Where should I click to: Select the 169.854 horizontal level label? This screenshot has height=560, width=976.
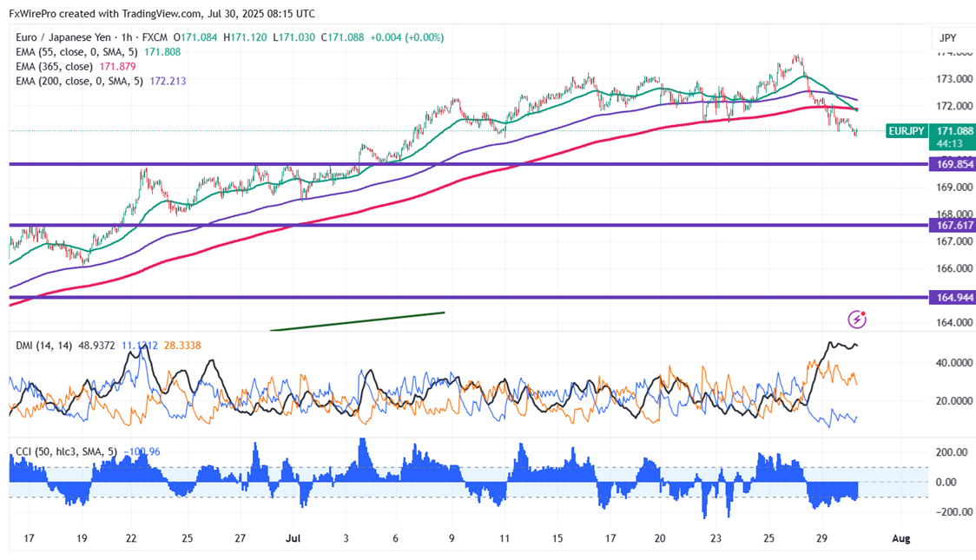pyautogui.click(x=953, y=164)
